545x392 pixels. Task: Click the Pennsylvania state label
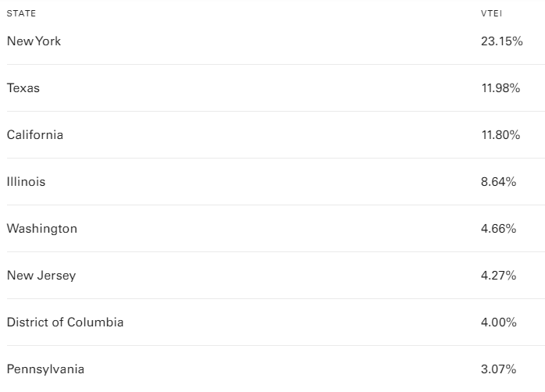45,369
